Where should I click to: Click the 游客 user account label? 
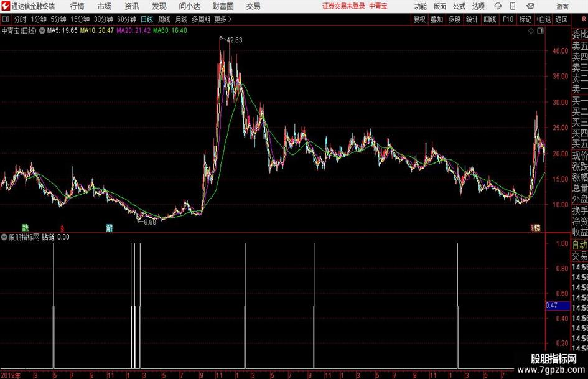pos(562,6)
